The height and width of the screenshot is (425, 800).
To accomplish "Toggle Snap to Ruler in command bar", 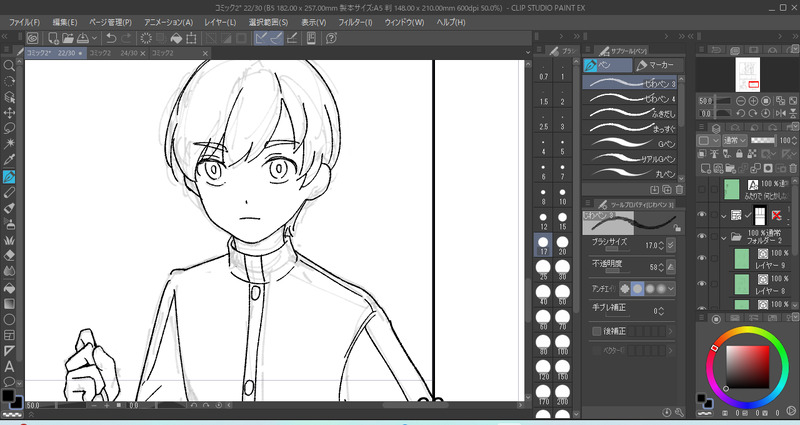I will point(261,38).
